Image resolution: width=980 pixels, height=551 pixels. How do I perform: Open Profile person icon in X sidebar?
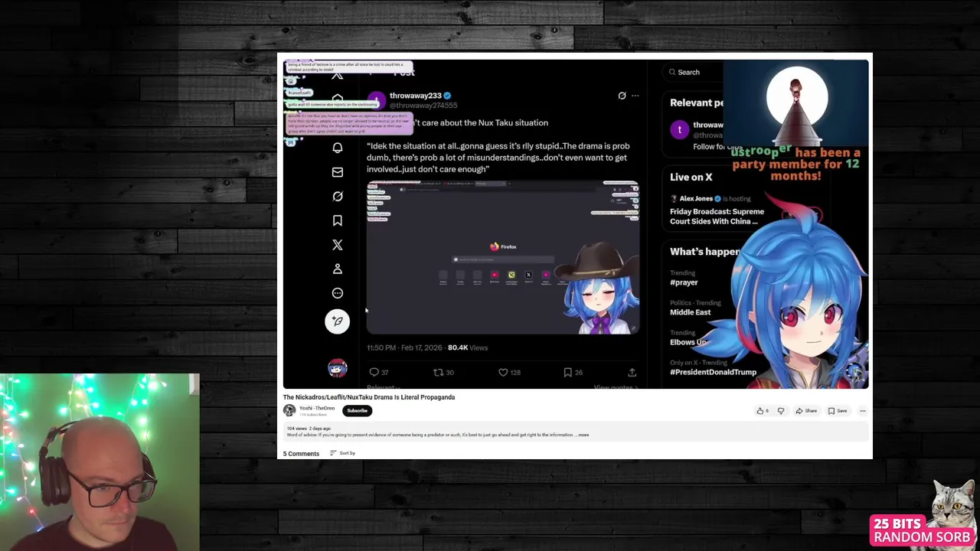337,269
